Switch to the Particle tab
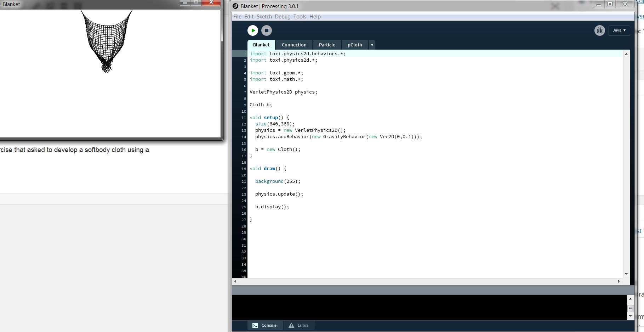The width and height of the screenshot is (644, 332). pyautogui.click(x=327, y=45)
